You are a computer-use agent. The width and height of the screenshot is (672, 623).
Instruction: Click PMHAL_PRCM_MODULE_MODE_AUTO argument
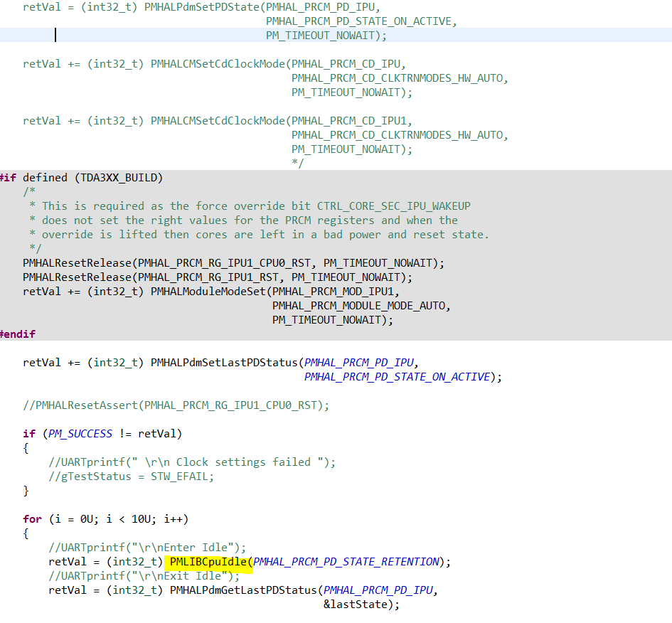click(x=358, y=306)
